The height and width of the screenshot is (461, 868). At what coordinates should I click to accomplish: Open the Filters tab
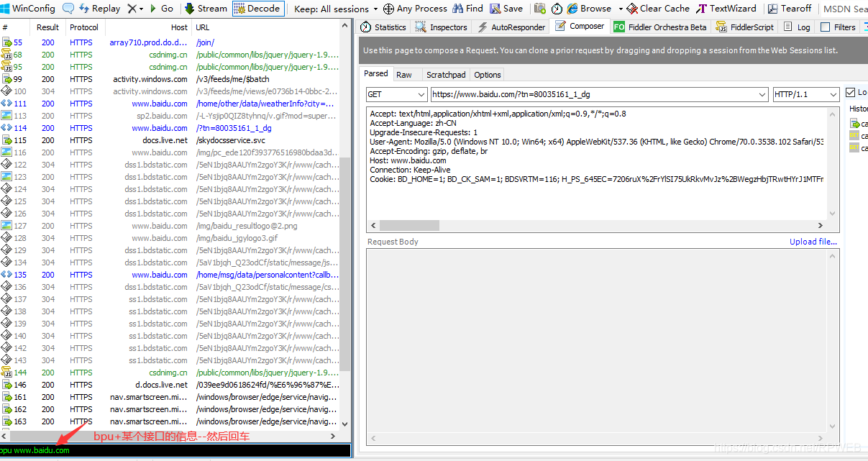pyautogui.click(x=839, y=27)
